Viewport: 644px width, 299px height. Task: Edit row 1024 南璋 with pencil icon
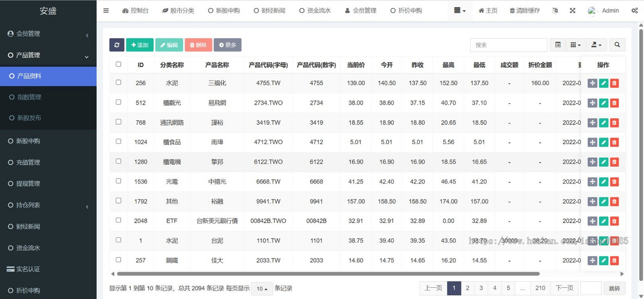(603, 142)
